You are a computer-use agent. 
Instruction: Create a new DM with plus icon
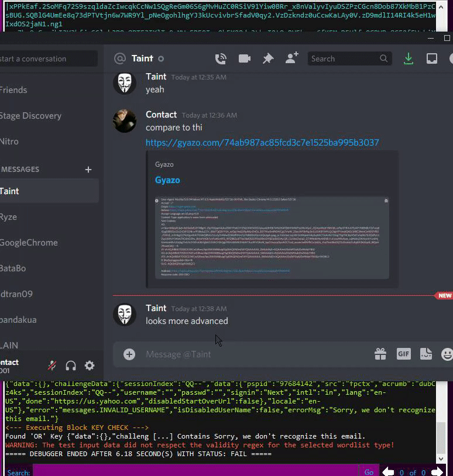pyautogui.click(x=88, y=170)
